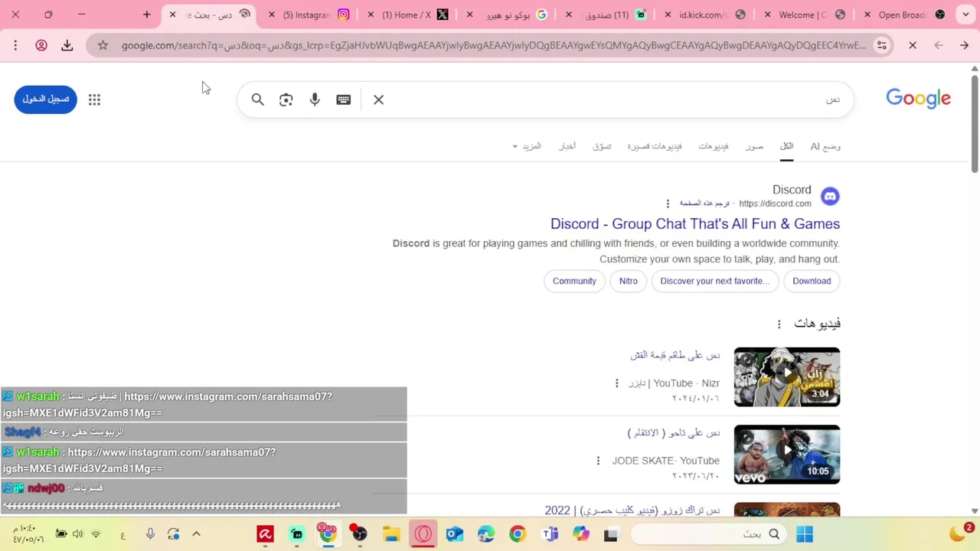Image resolution: width=980 pixels, height=551 pixels.
Task: Switch to the Welcome tab
Action: click(804, 15)
